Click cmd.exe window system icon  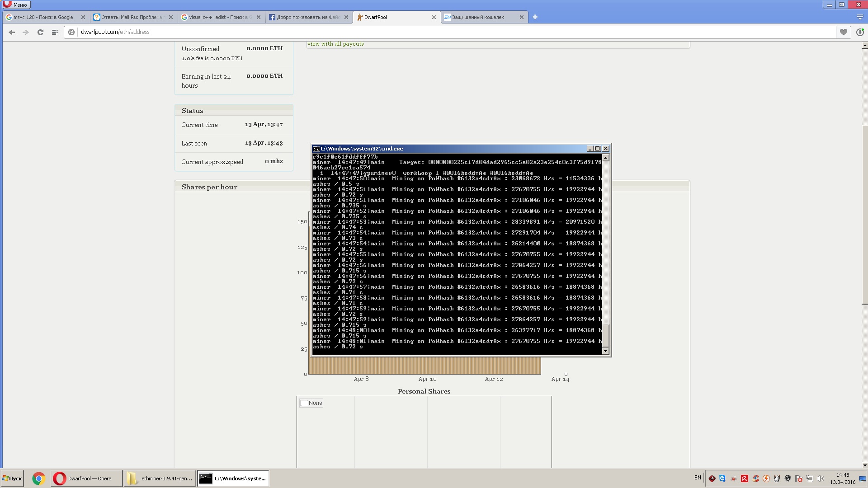click(x=316, y=149)
